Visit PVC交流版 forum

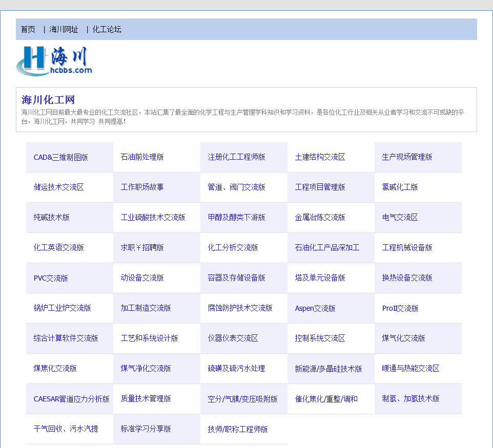click(51, 278)
